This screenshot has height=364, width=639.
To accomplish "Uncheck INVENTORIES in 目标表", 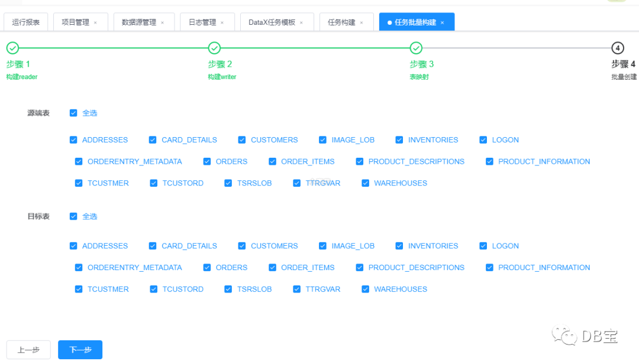I will pyautogui.click(x=399, y=246).
